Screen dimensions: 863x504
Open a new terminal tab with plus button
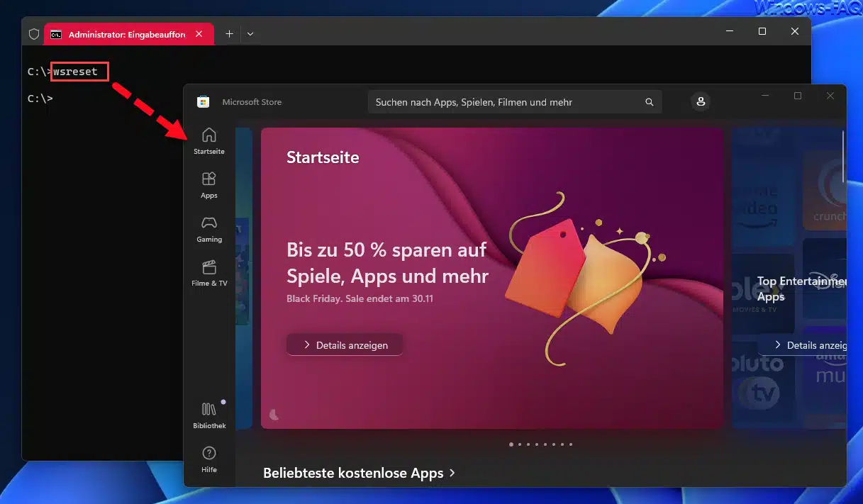tap(229, 33)
